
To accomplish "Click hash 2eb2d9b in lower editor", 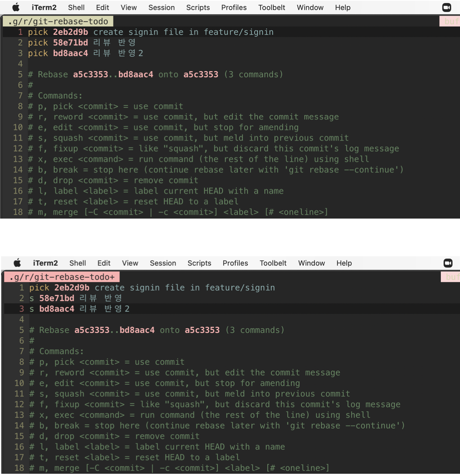I will tap(72, 288).
